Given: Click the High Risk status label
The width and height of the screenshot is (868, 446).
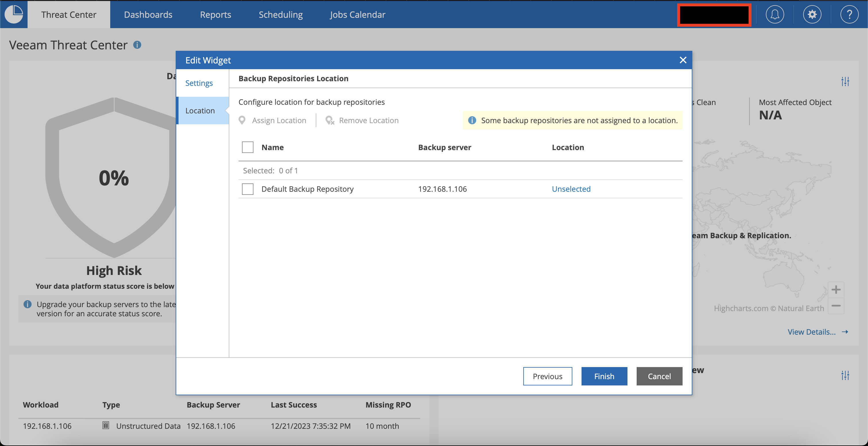Looking at the screenshot, I should (114, 270).
